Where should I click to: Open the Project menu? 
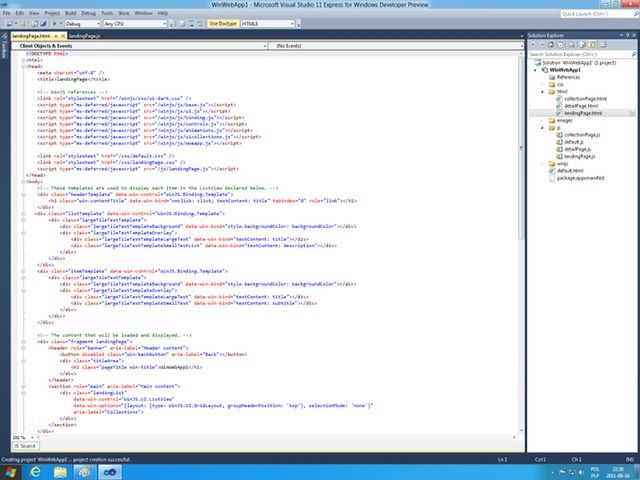pos(52,13)
